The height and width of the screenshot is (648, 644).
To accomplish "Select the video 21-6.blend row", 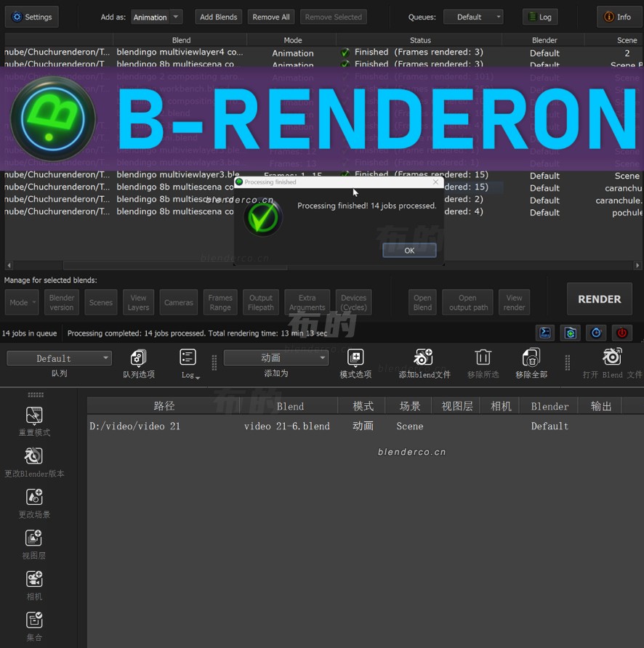I will (364, 426).
